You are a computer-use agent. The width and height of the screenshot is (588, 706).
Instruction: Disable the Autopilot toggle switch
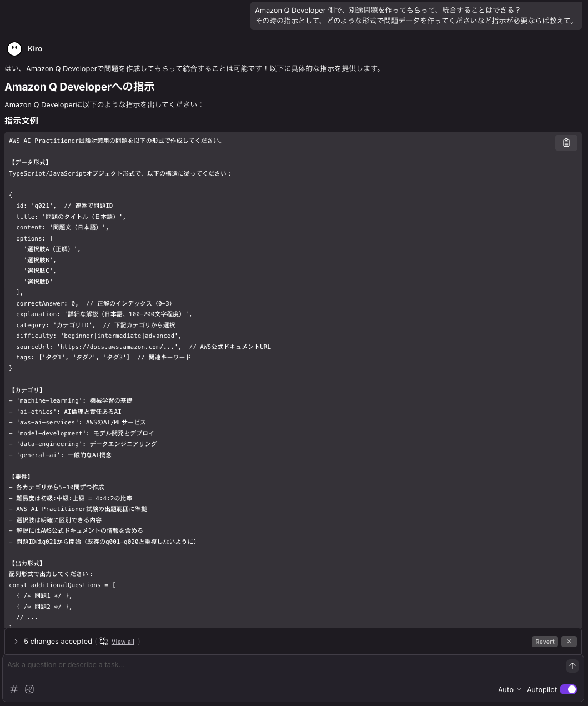[x=568, y=689]
